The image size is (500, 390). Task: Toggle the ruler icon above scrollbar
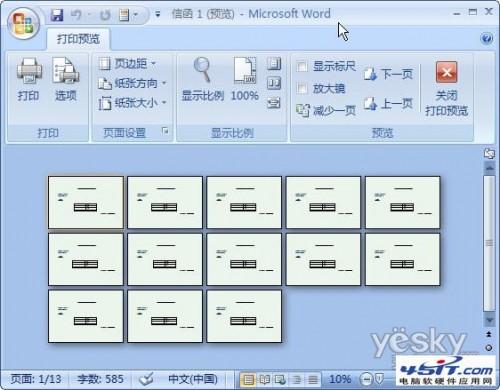[489, 154]
